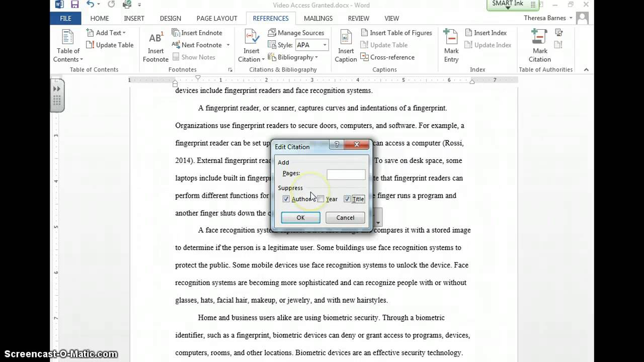
Task: Open the citation Style APA combo box
Action: coord(311,45)
